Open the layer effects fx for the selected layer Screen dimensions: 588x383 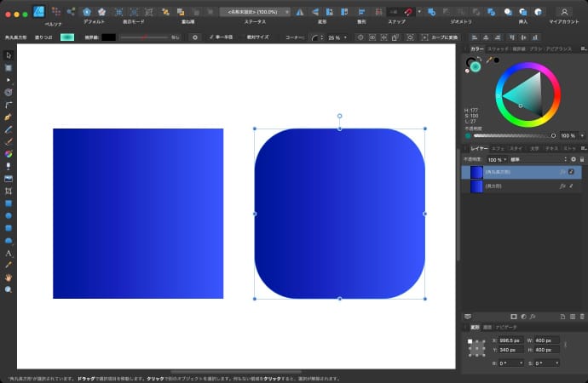[562, 172]
